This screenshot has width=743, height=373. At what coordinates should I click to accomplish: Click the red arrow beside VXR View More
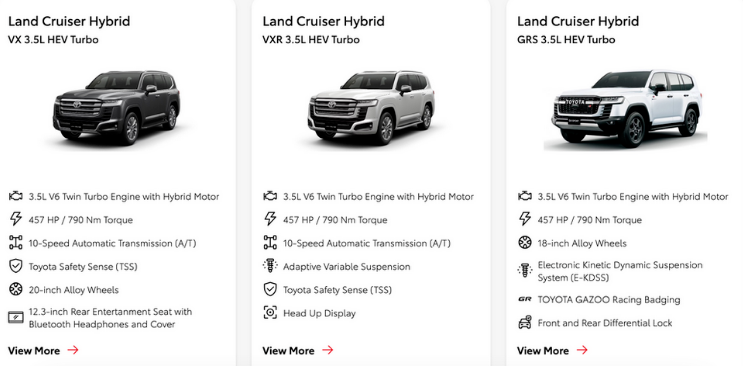[328, 350]
